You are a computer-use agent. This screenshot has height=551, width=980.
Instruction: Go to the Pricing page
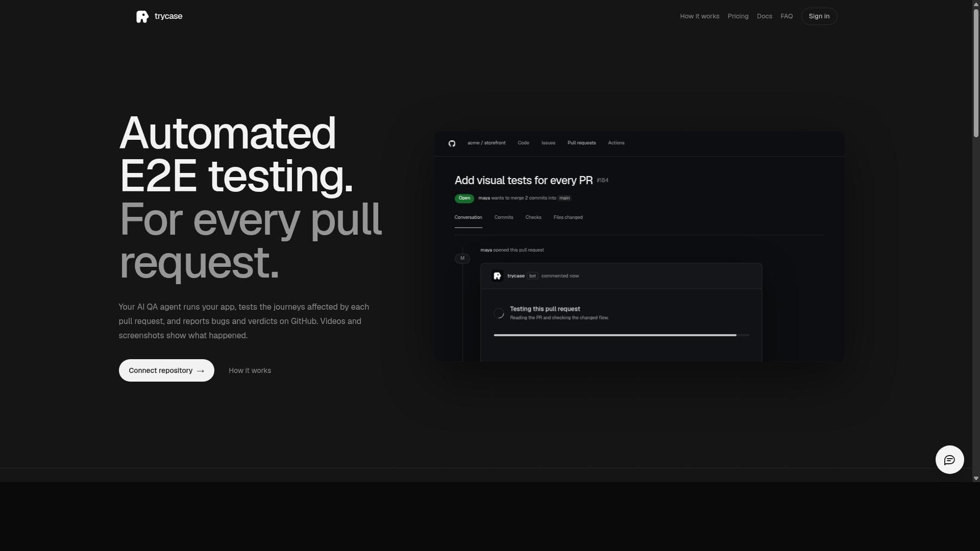pyautogui.click(x=738, y=16)
